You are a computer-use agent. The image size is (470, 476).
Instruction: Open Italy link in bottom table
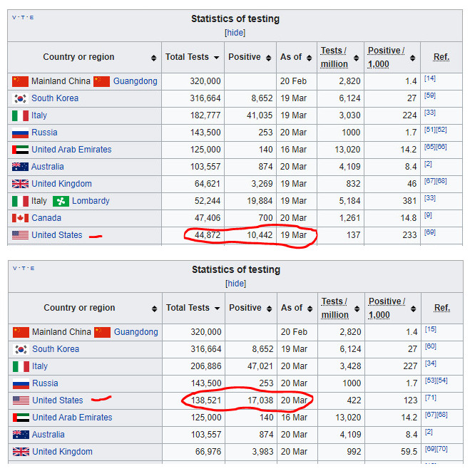click(40, 366)
